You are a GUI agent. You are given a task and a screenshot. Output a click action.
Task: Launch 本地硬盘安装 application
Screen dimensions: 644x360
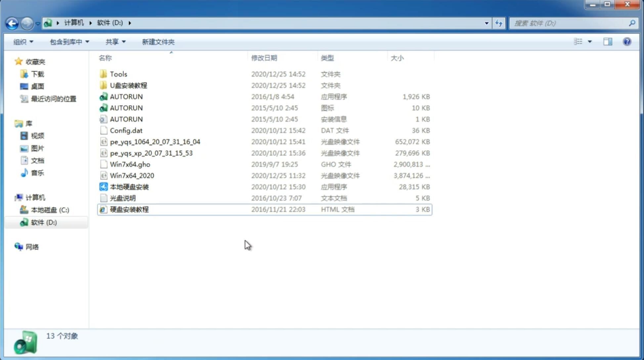pos(129,187)
